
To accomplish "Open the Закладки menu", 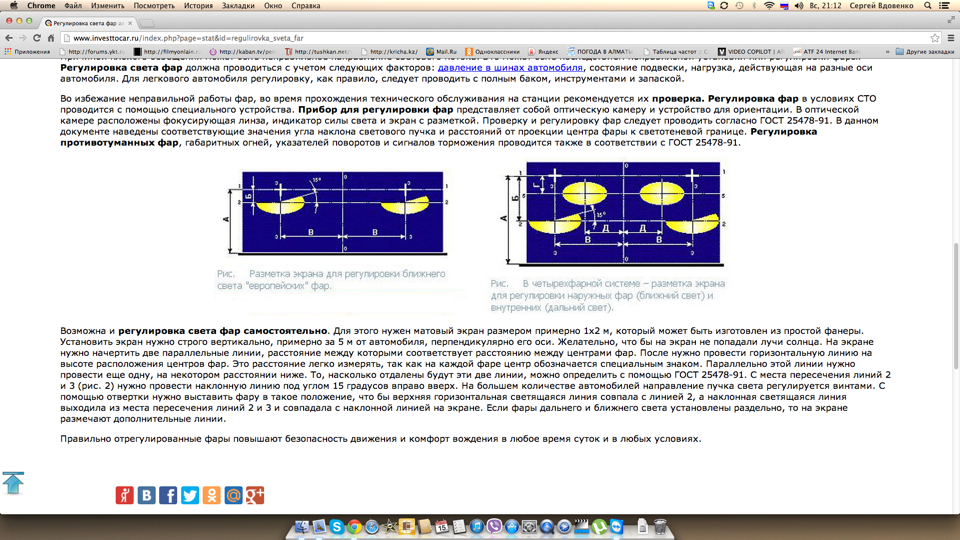I will pyautogui.click(x=238, y=6).
